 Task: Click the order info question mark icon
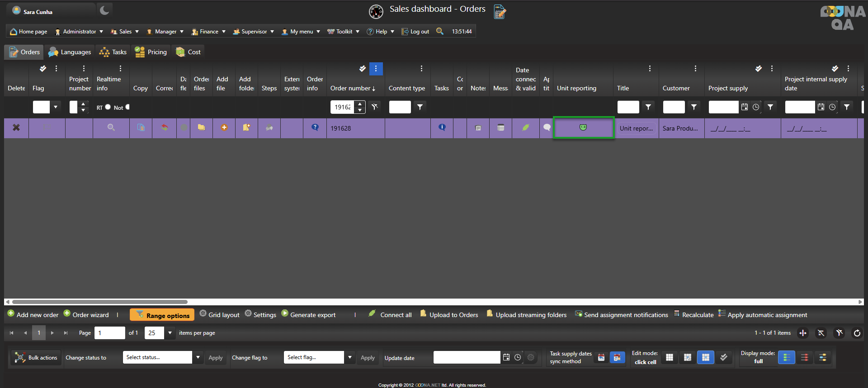click(315, 128)
